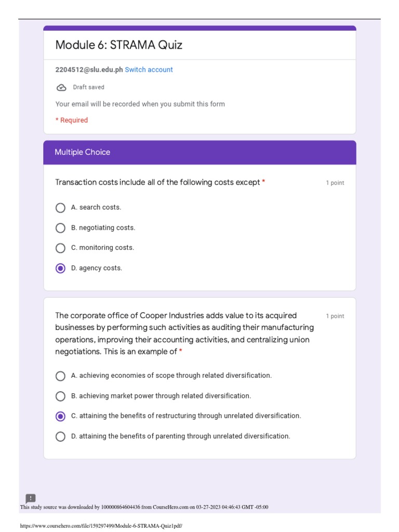Open the coursehero.com file URL link
This screenshot has height=532, width=399.
pyautogui.click(x=101, y=526)
